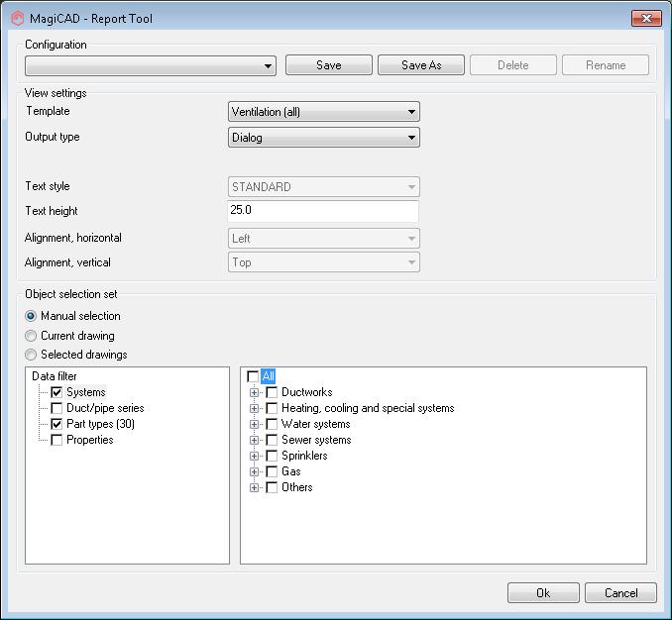
Task: Open the Alignment, vertical dropdown
Action: tap(323, 262)
